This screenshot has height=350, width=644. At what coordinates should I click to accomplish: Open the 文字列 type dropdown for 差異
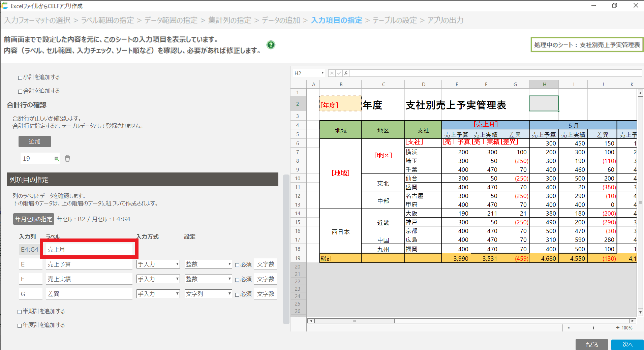tap(208, 294)
